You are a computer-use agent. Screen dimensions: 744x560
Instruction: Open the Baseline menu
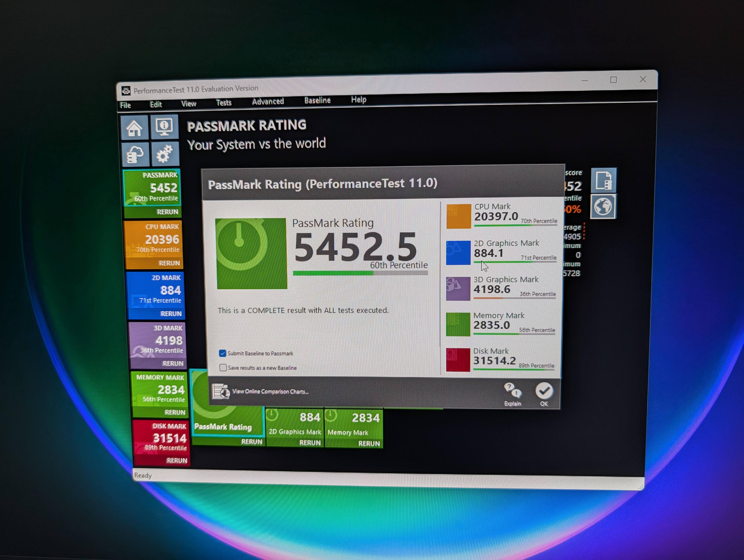[317, 100]
